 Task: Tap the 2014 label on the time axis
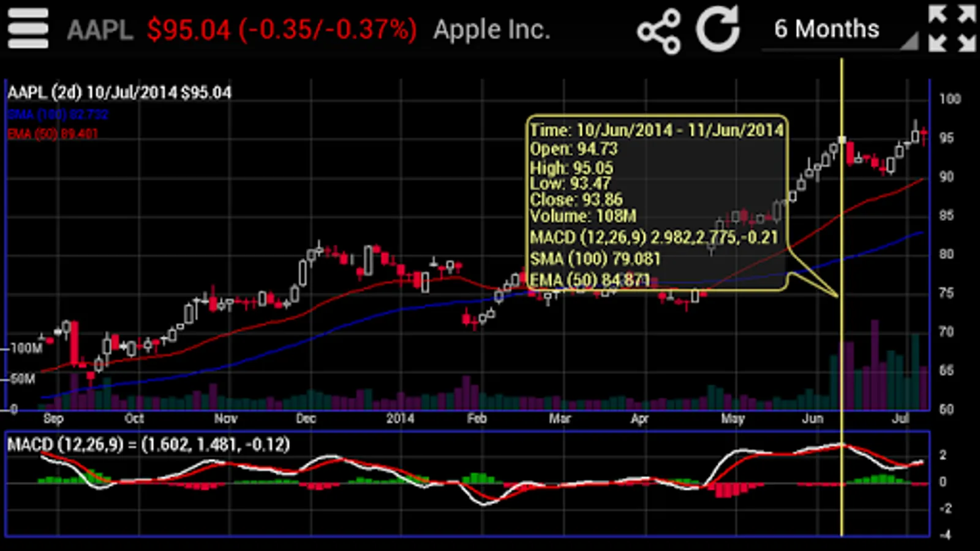click(x=400, y=419)
